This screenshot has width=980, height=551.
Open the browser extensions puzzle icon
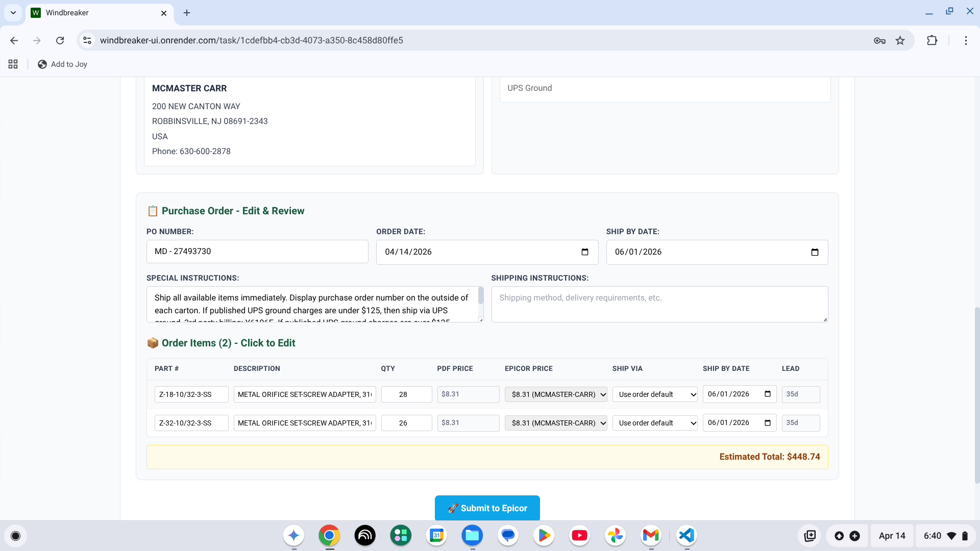point(932,40)
